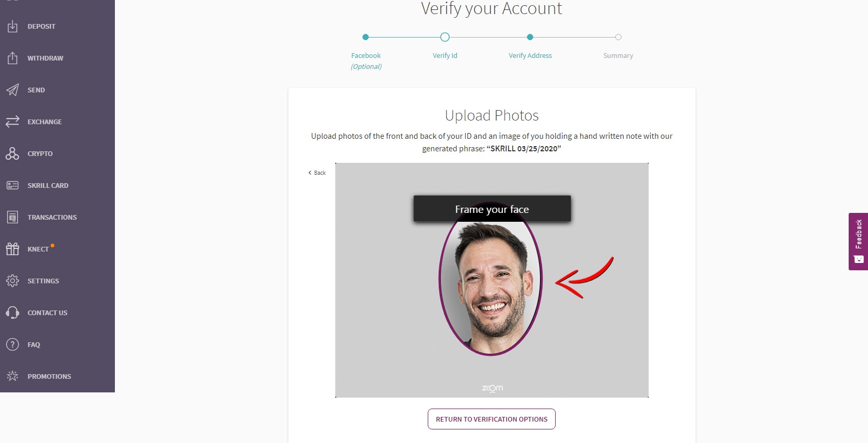Click Return to Verification Options button

(491, 419)
